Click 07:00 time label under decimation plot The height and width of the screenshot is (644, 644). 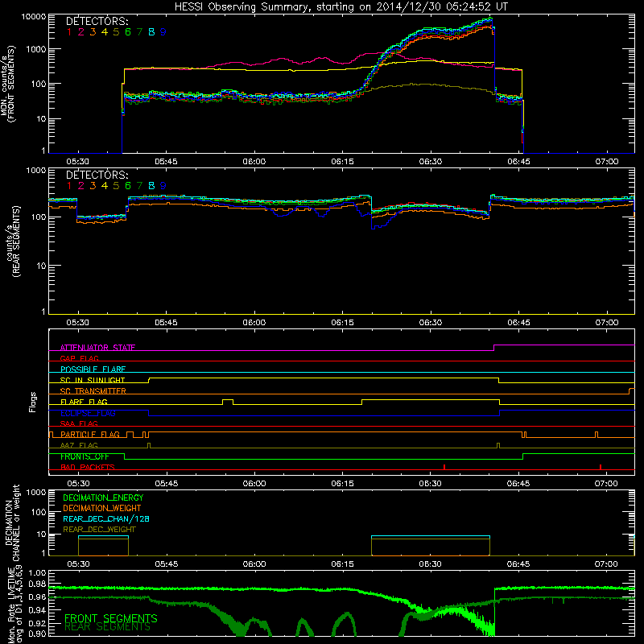coord(606,564)
